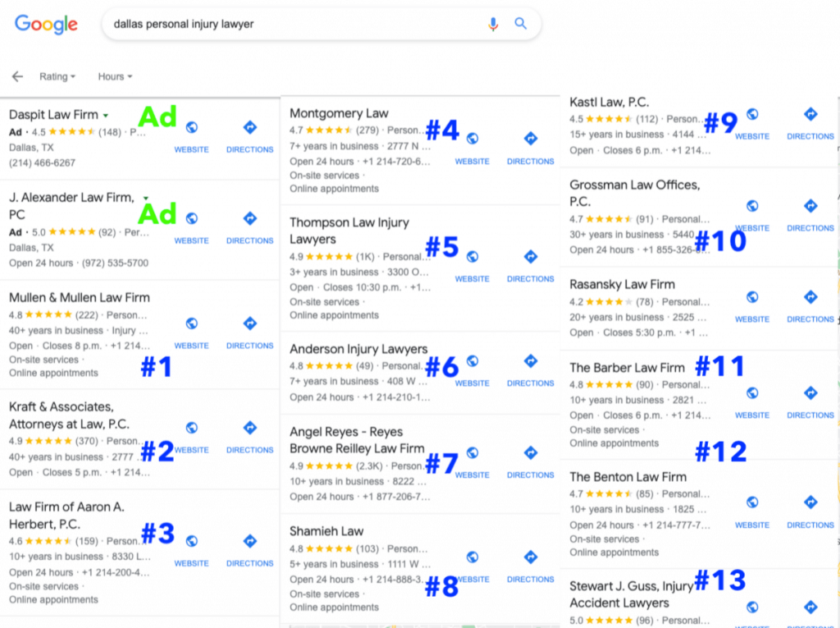Image resolution: width=840 pixels, height=628 pixels.
Task: Click the Google logo
Action: point(46,24)
